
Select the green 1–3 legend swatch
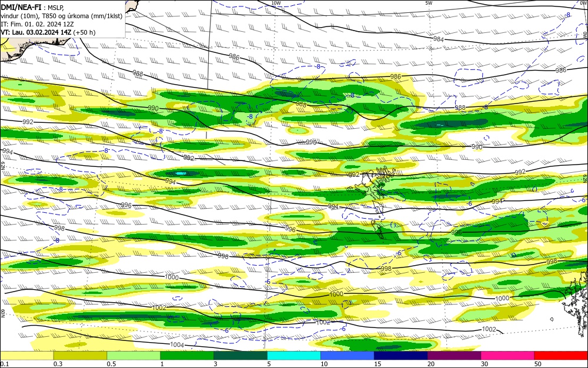187,355
